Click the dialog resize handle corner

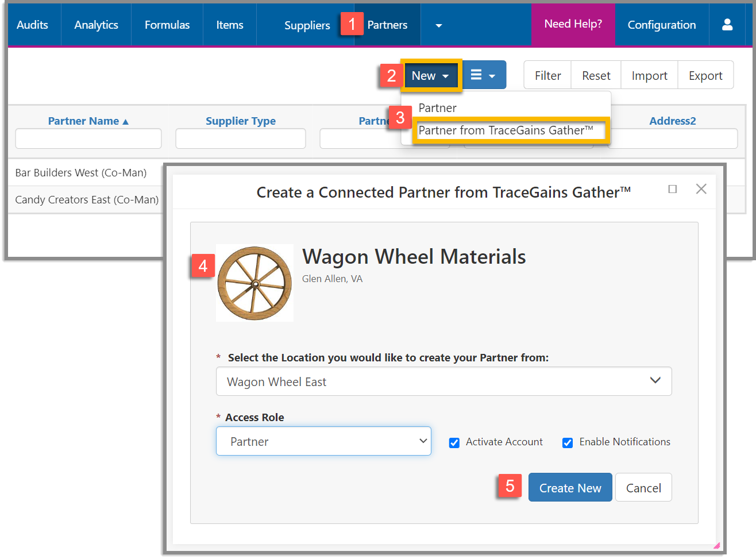point(716,545)
